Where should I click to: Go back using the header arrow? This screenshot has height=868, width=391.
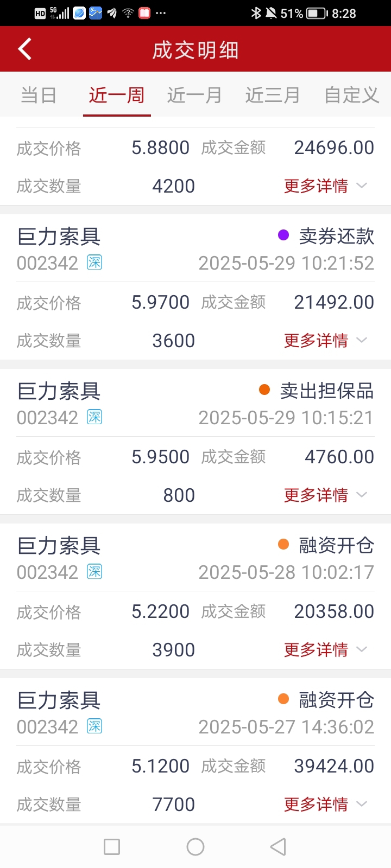[x=25, y=49]
